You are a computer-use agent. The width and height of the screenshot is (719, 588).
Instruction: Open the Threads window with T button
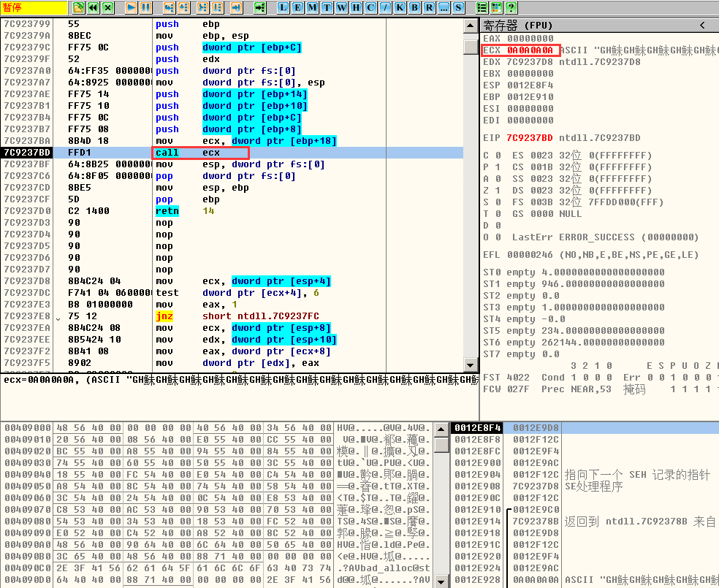point(328,7)
